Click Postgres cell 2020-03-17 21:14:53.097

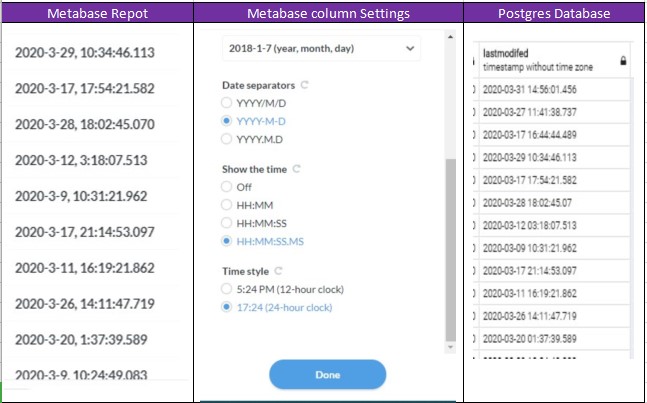tap(555, 271)
